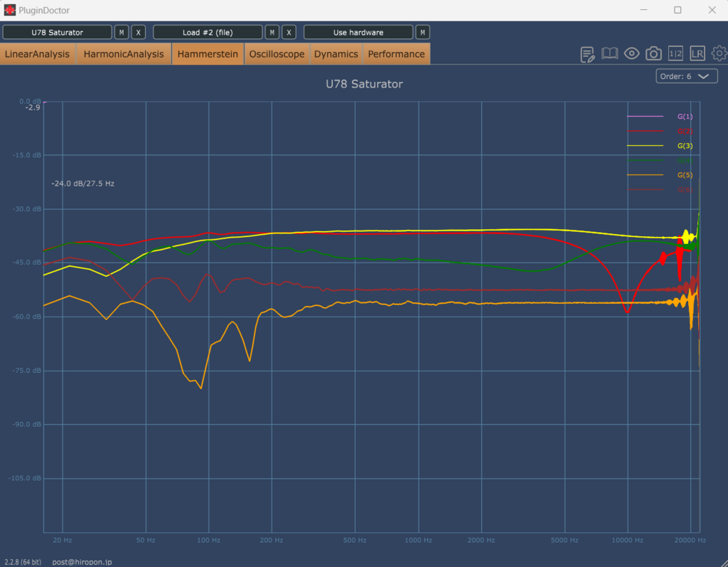Click the M button beside U78 Saturator slot
The height and width of the screenshot is (567, 728).
coord(122,32)
